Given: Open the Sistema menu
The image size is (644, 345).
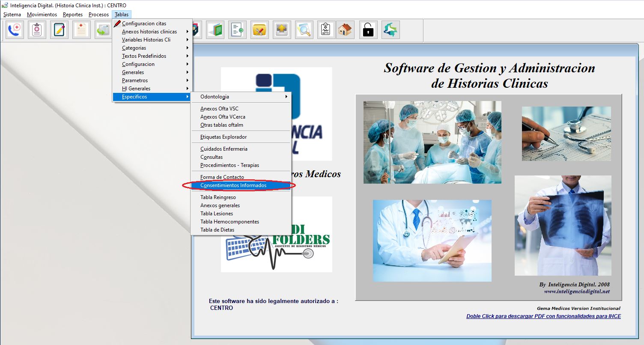Looking at the screenshot, I should click(x=12, y=15).
